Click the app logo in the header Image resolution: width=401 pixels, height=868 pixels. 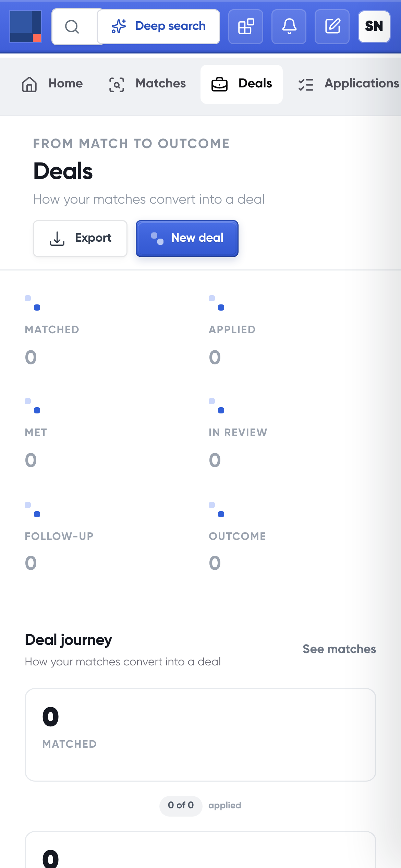click(x=26, y=26)
